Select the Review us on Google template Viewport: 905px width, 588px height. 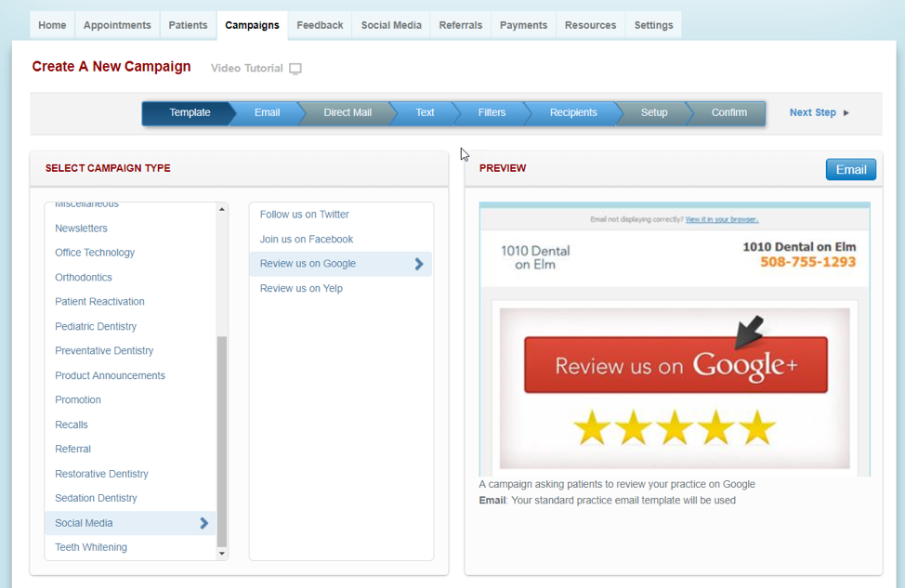pyautogui.click(x=340, y=264)
